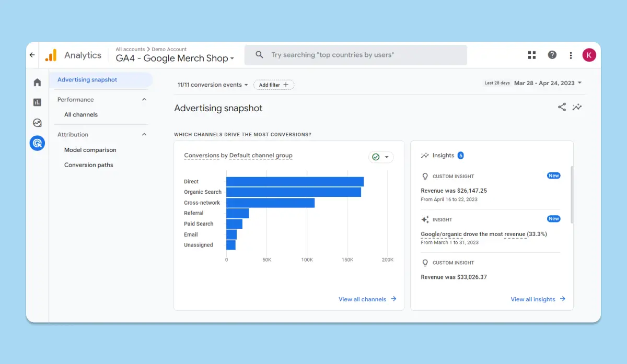Click the Paid Search bar in chart
The height and width of the screenshot is (364, 627).
(234, 224)
